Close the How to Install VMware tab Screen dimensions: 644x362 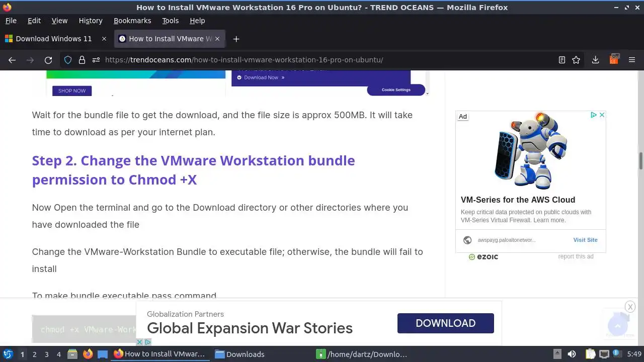(217, 39)
